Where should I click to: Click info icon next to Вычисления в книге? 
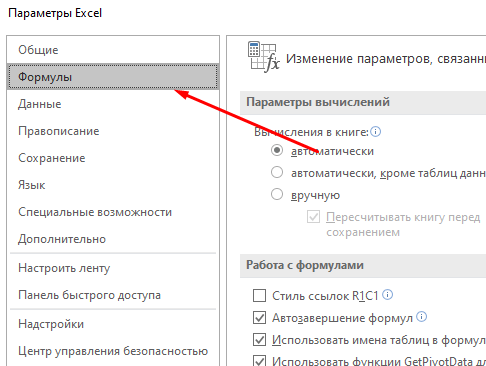point(376,132)
